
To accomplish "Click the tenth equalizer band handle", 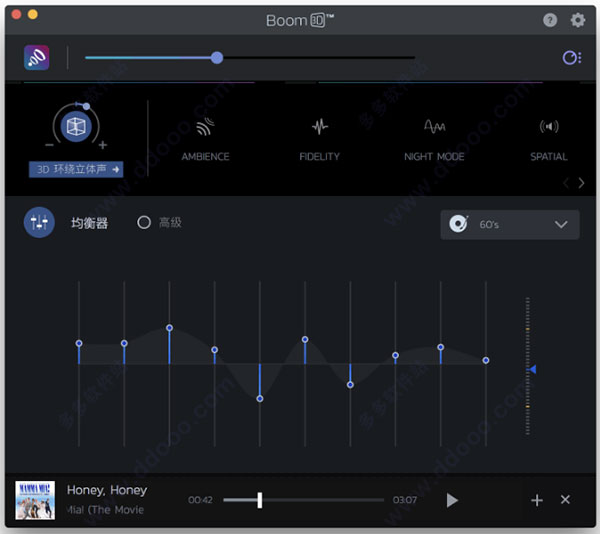I will coord(486,360).
